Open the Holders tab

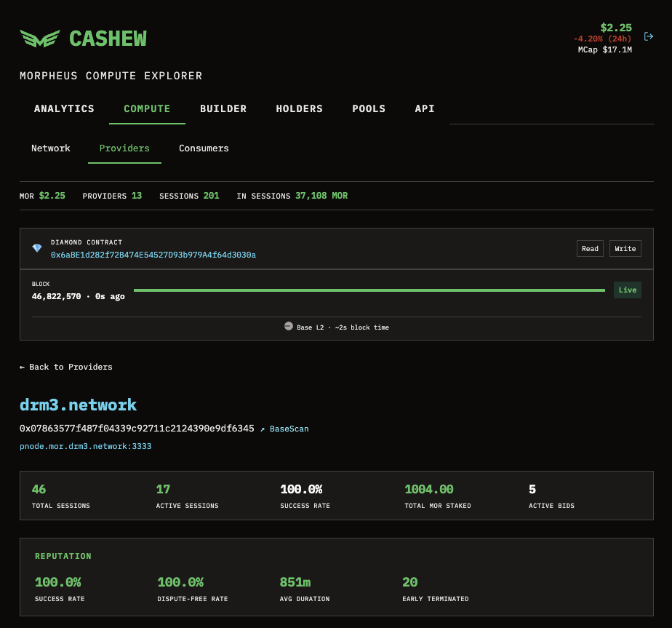pos(299,108)
